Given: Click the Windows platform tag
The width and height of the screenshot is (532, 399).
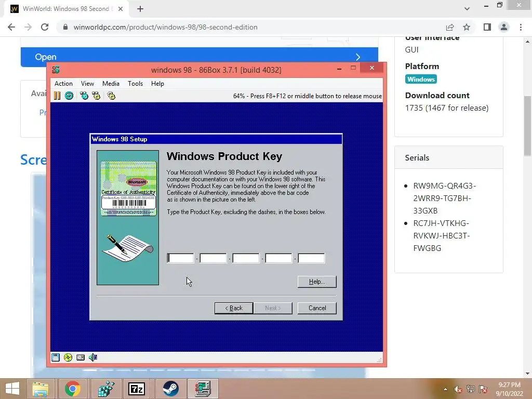Looking at the screenshot, I should 421,79.
